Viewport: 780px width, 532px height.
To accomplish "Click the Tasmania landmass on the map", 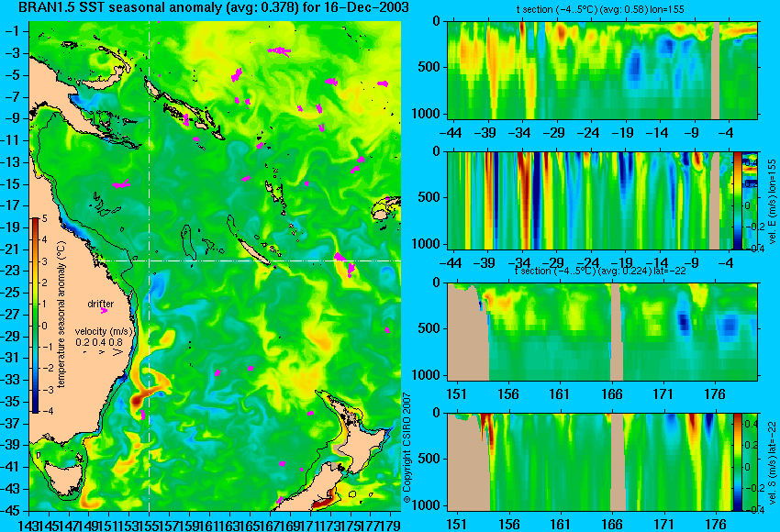I will point(62,477).
